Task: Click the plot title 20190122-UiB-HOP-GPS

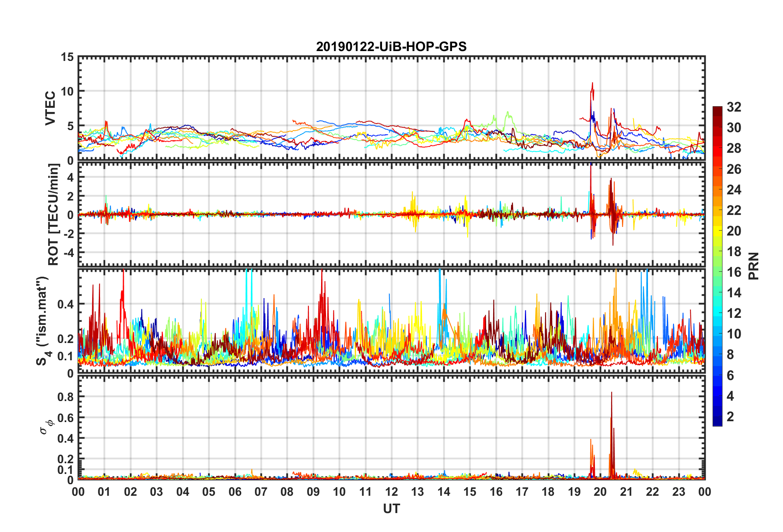Action: pos(391,47)
